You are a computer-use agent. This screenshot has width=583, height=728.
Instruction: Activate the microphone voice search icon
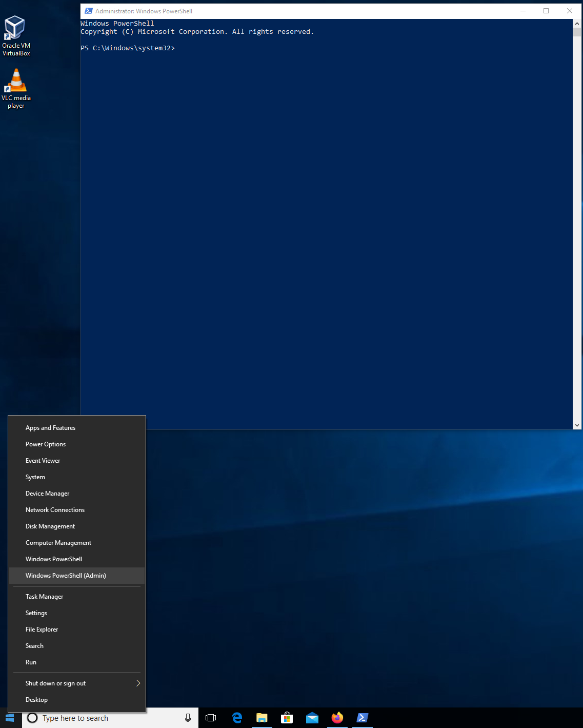(188, 718)
